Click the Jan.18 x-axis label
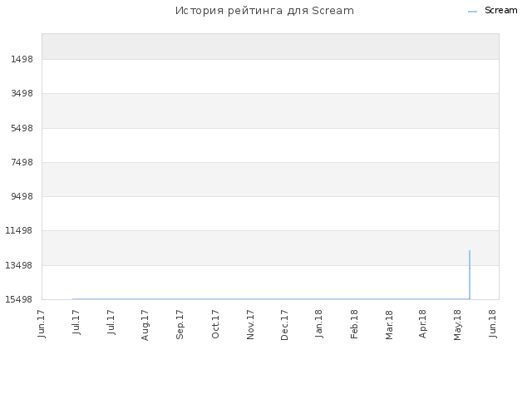The image size is (532, 399). (319, 323)
